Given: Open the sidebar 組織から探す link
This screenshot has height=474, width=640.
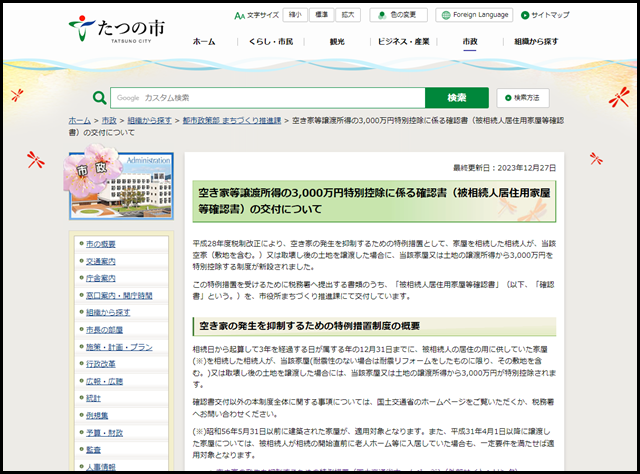Looking at the screenshot, I should click(x=108, y=313).
